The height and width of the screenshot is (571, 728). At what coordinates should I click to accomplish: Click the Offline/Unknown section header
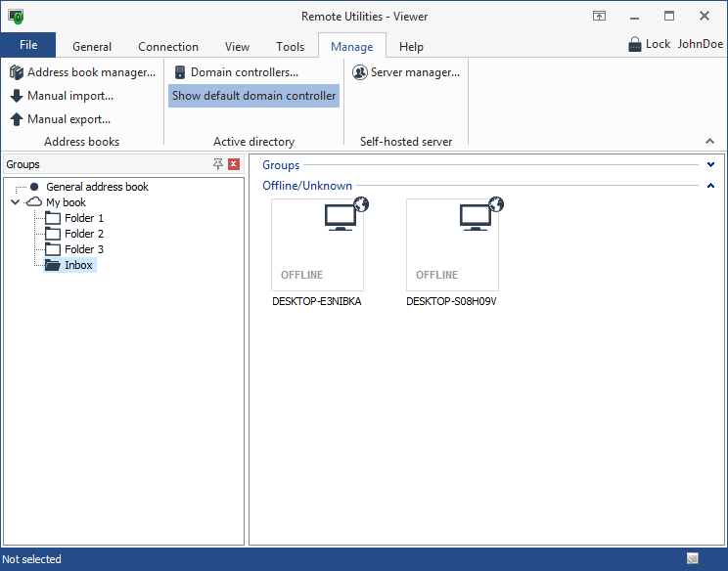[307, 186]
